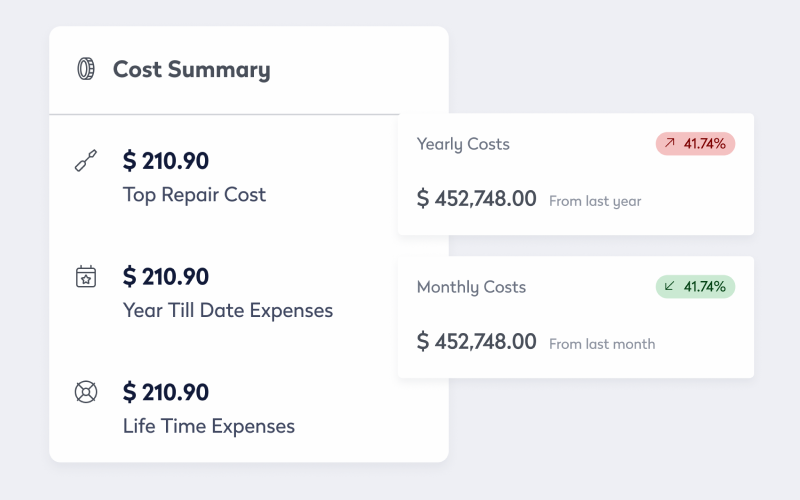The width and height of the screenshot is (800, 500).
Task: Click the green downward arrow icon
Action: point(669,286)
